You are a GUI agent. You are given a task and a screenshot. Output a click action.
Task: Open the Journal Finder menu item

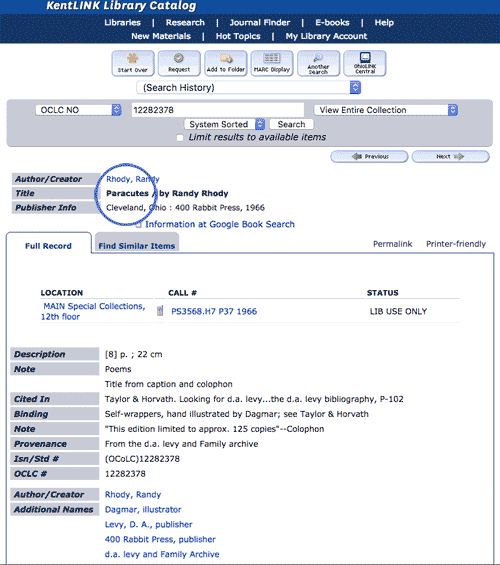tap(260, 23)
